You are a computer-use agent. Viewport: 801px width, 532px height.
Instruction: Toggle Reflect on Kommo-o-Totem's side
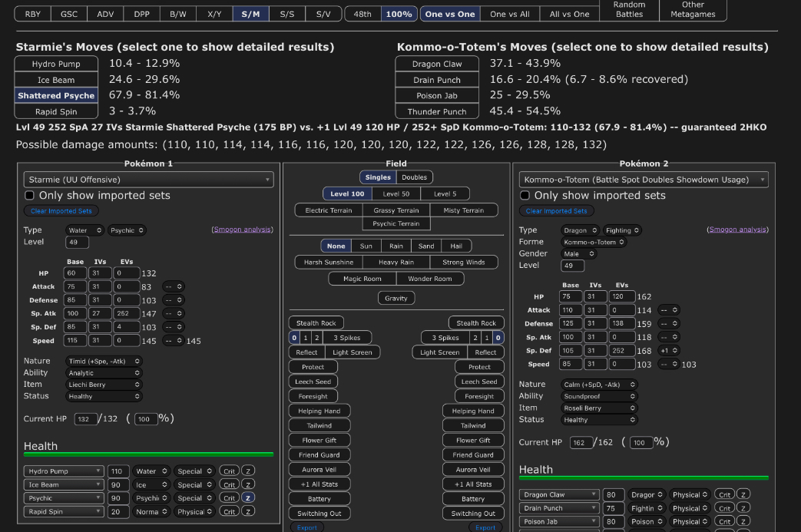click(485, 352)
